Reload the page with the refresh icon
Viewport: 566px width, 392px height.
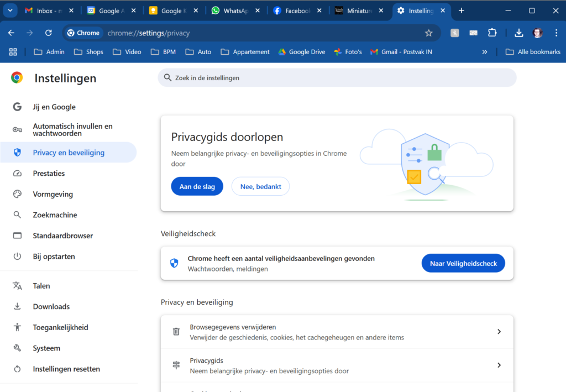49,33
